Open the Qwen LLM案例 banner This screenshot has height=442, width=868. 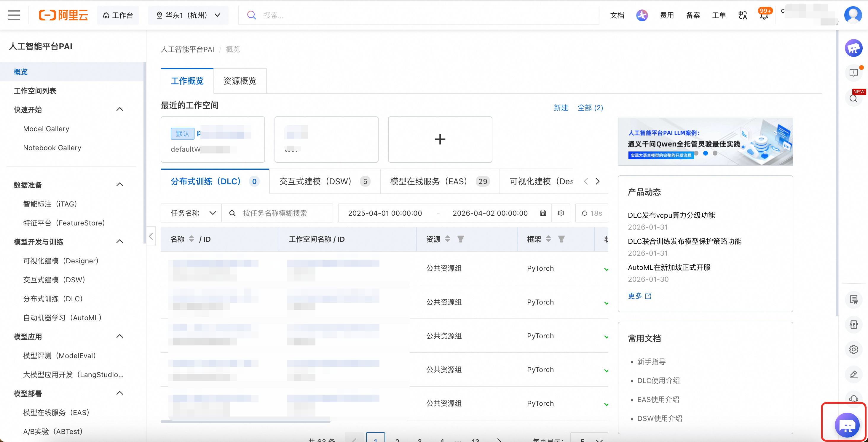[705, 141]
